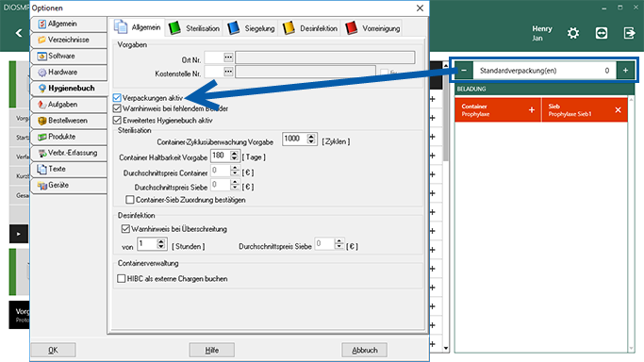
Task: Toggle Warnhinweis bei fehlendem Behälter checkbox
Action: pyautogui.click(x=117, y=108)
